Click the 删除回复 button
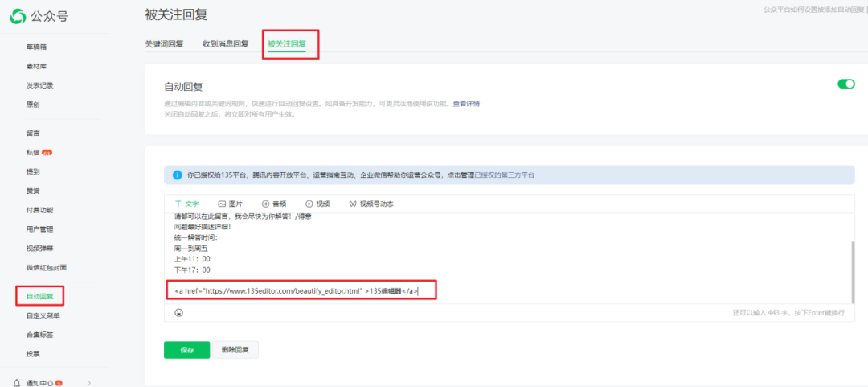 (235, 350)
